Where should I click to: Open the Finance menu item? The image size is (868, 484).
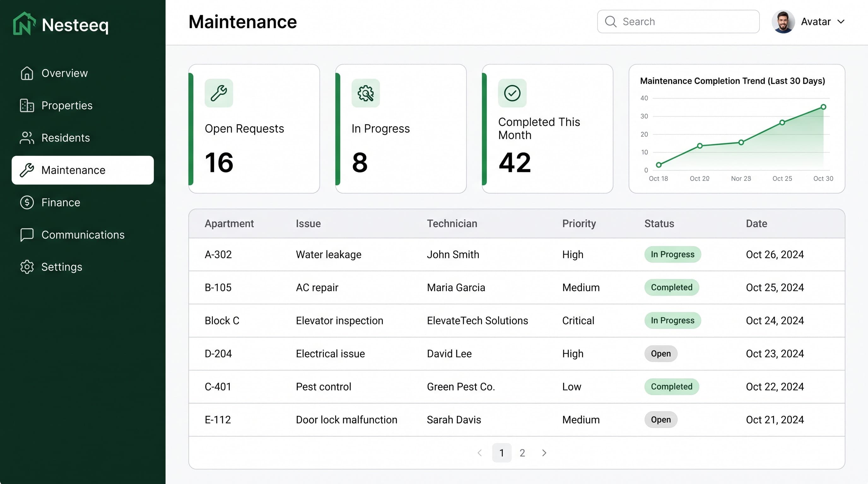click(x=83, y=202)
